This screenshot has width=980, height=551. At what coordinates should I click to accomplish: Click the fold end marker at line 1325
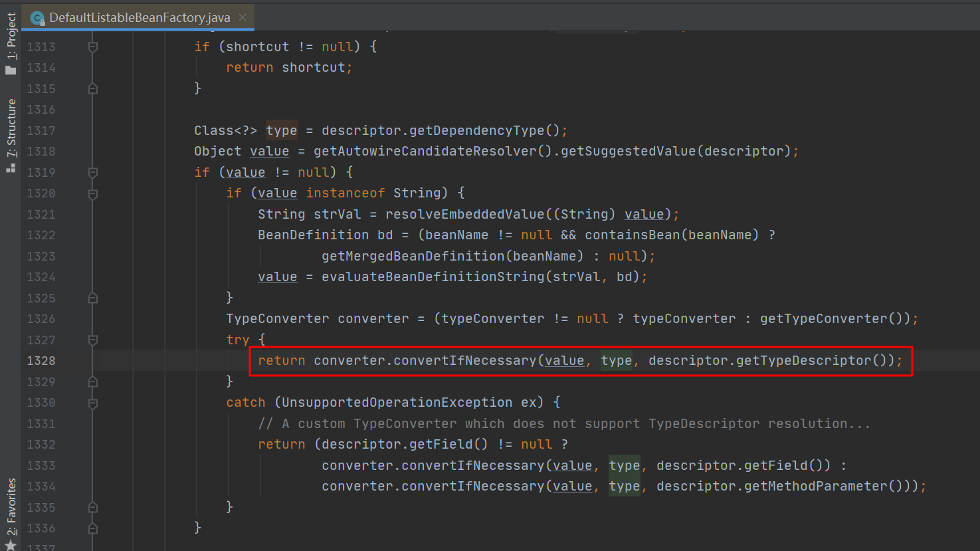click(93, 298)
